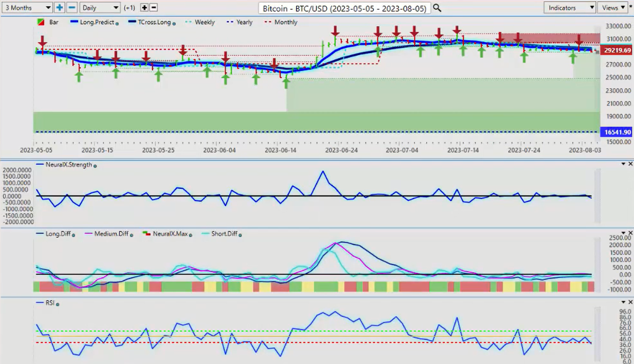Click the black minus forecast decrement button
Image resolution: width=634 pixels, height=364 pixels.
click(x=154, y=8)
